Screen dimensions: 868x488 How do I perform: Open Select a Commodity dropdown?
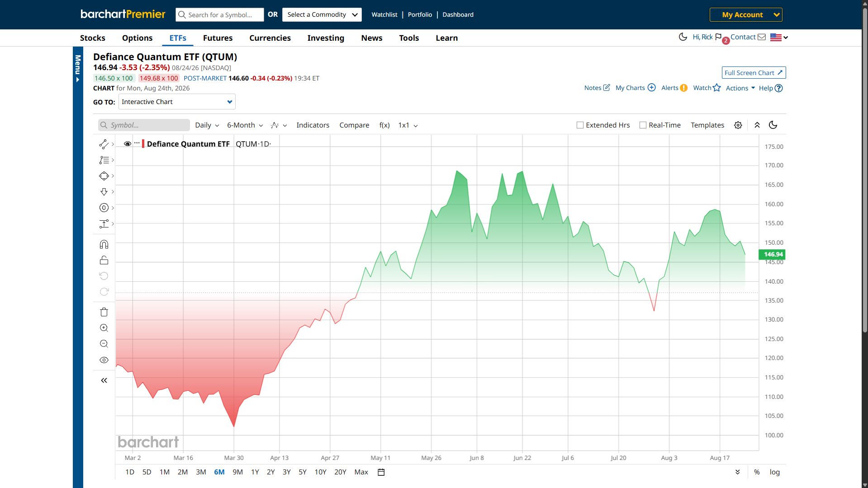click(322, 14)
